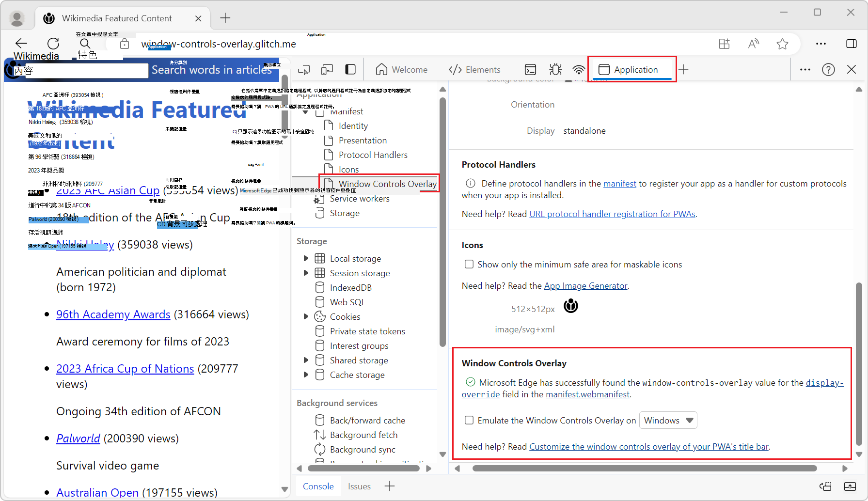Select Protocol Handlers in the sidebar
The width and height of the screenshot is (868, 501).
tap(373, 155)
